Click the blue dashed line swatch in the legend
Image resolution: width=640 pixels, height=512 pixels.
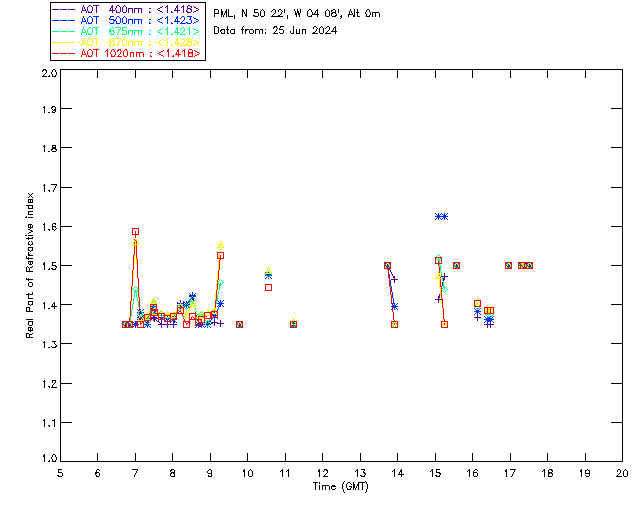click(64, 20)
